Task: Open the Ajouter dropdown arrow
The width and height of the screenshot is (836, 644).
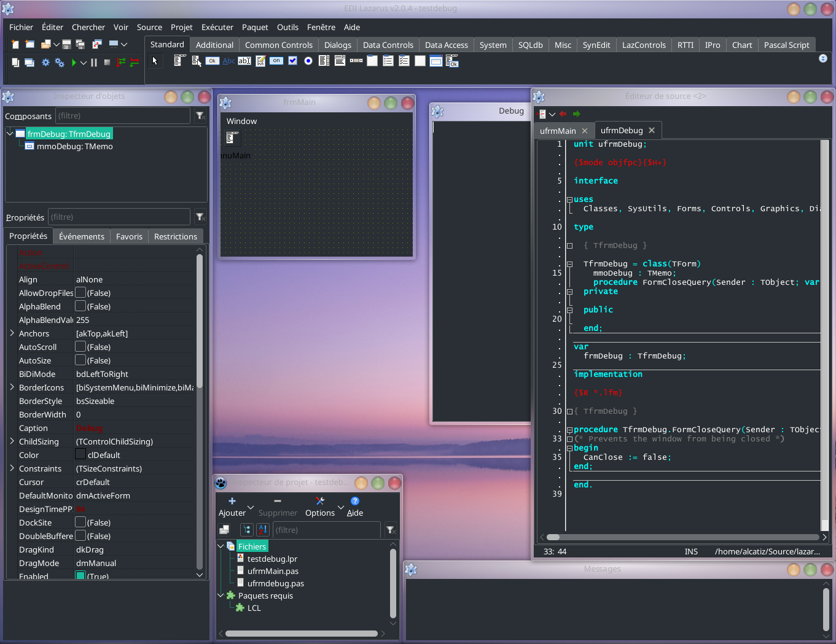Action: pos(251,507)
